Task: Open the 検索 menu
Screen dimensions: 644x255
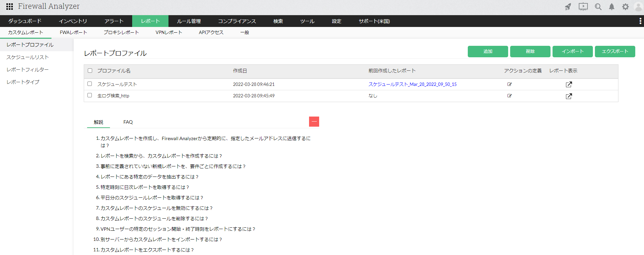Action: (278, 21)
